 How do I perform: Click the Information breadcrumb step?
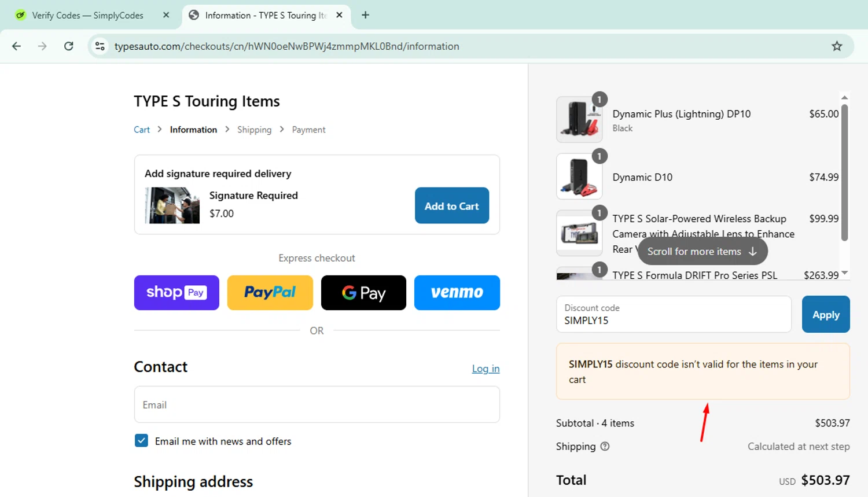(x=193, y=130)
